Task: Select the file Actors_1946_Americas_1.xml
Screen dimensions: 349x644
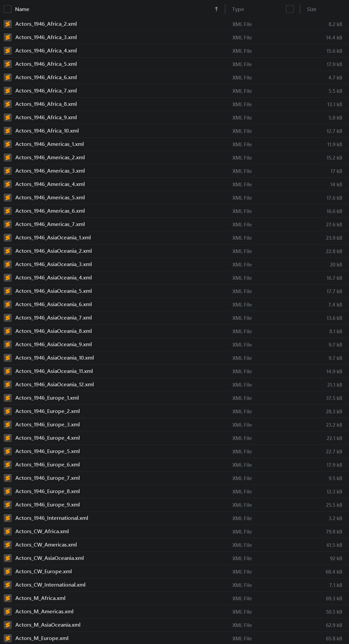Action: point(49,144)
